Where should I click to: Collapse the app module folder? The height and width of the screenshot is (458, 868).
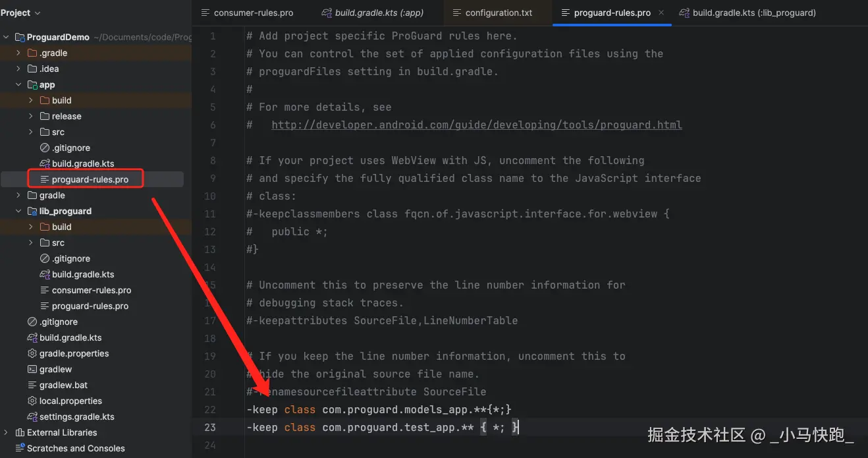[x=18, y=85]
